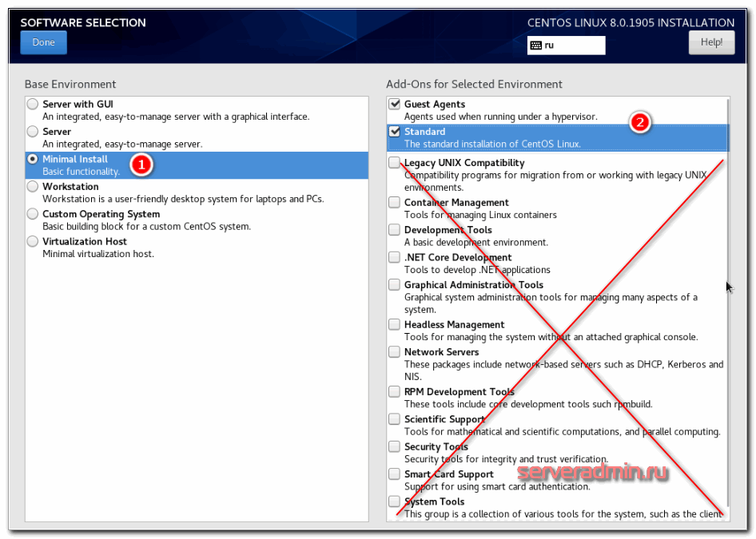The height and width of the screenshot is (539, 756).
Task: Click the keyboard icon beside ru
Action: tap(535, 46)
